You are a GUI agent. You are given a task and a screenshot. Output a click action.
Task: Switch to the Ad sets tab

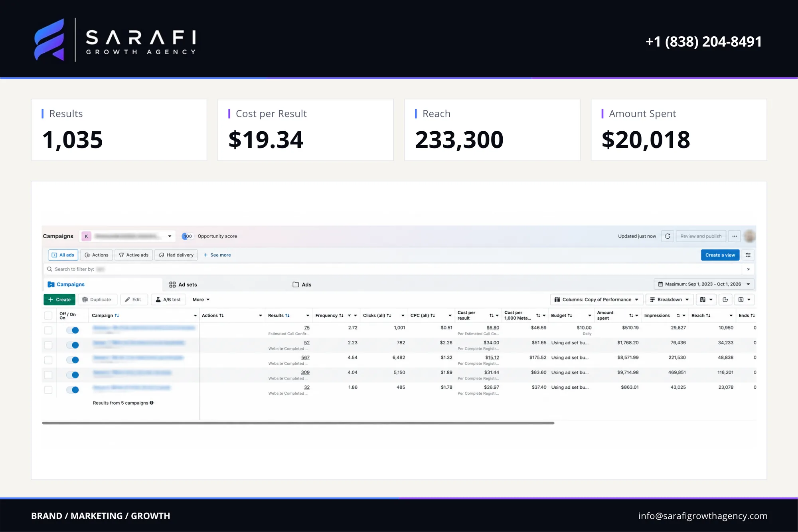183,285
